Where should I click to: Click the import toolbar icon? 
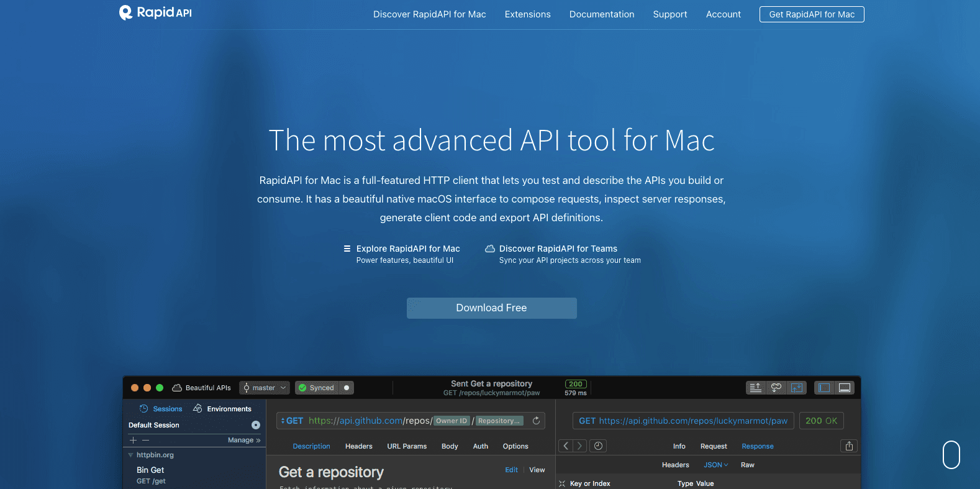(x=797, y=388)
